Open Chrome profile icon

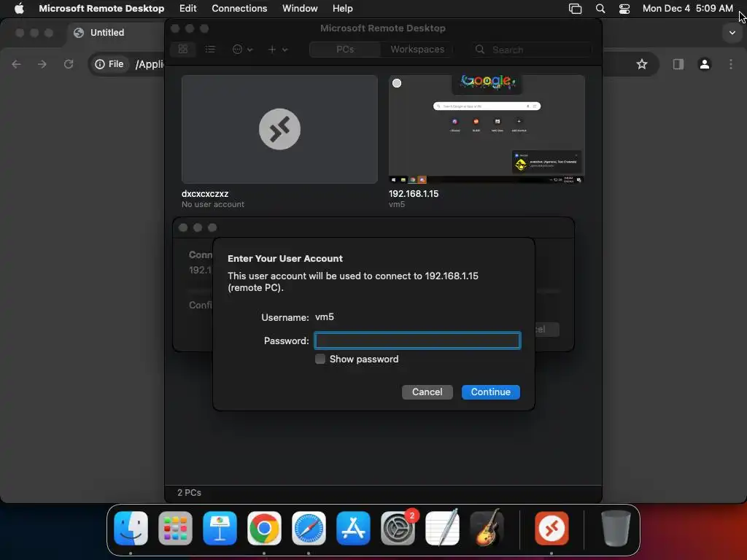click(x=705, y=64)
